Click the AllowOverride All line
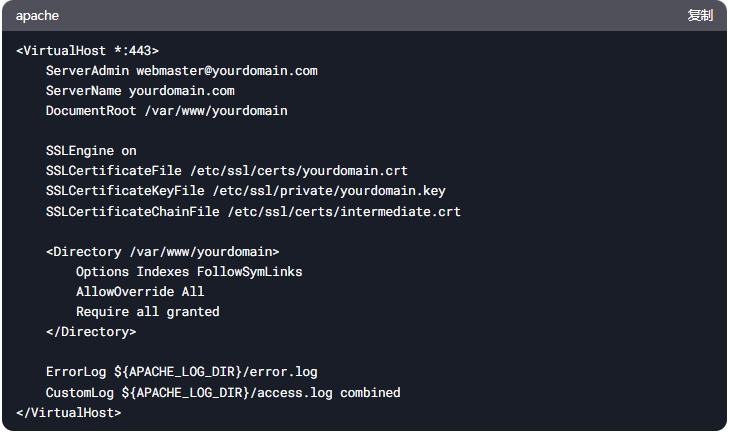 click(x=140, y=292)
